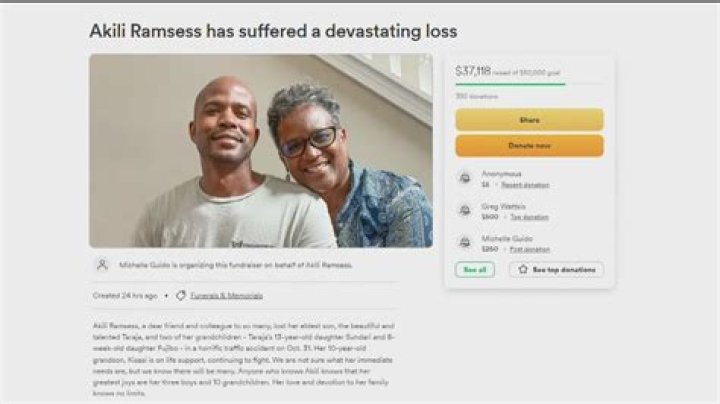Viewport: 720px width, 404px height.
Task: Click the star icon on See top donations
Action: [x=523, y=269]
